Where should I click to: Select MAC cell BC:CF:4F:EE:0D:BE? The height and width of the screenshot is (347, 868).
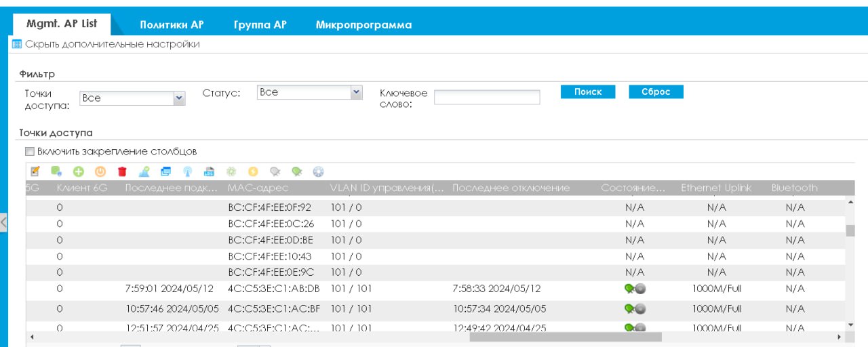pos(271,240)
